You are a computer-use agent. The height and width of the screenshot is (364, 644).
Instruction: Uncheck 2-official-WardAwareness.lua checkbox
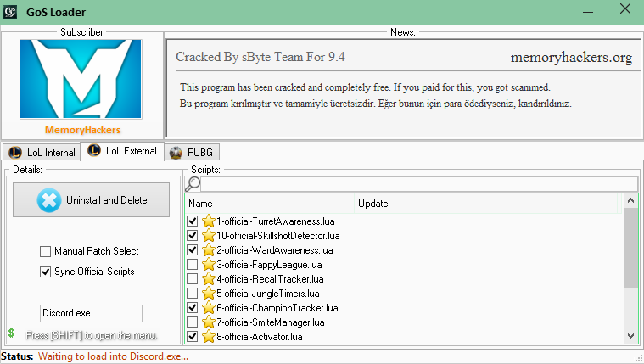coord(193,249)
